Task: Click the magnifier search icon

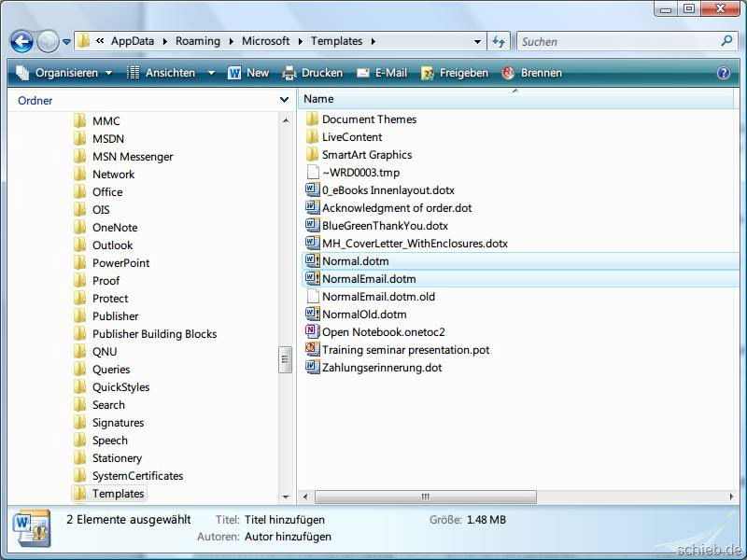Action: click(726, 41)
